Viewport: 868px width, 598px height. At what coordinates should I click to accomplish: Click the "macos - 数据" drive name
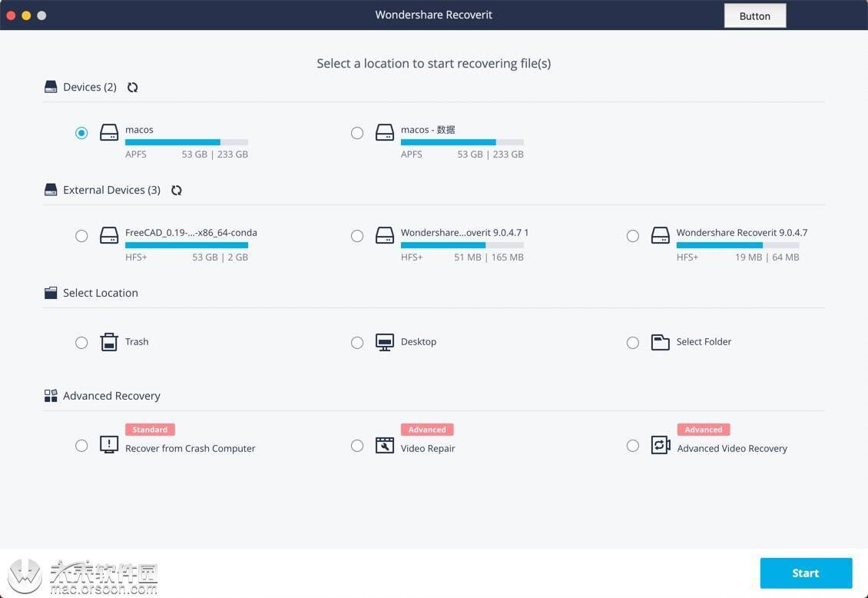tap(428, 130)
